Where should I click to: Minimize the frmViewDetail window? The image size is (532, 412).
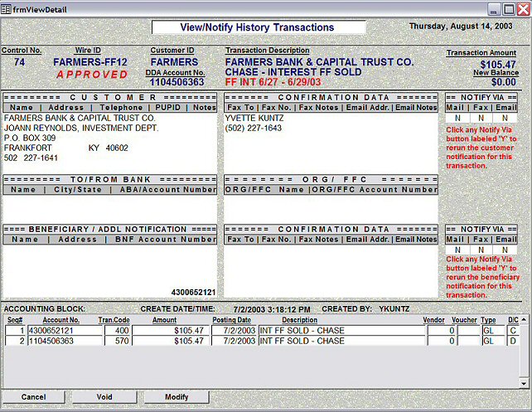[494, 9]
